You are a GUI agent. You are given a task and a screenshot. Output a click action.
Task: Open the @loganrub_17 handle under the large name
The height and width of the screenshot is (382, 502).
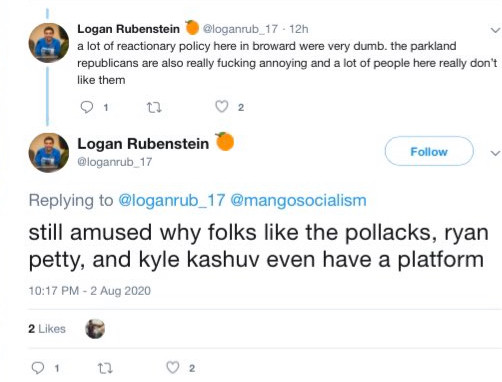pos(115,162)
